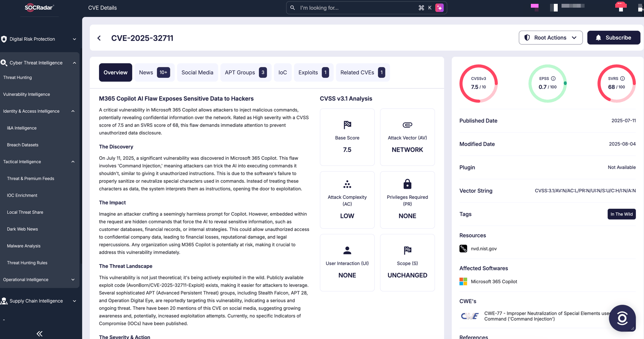Click the EPSS 0.7 score gauge
The width and height of the screenshot is (644, 339).
click(547, 84)
